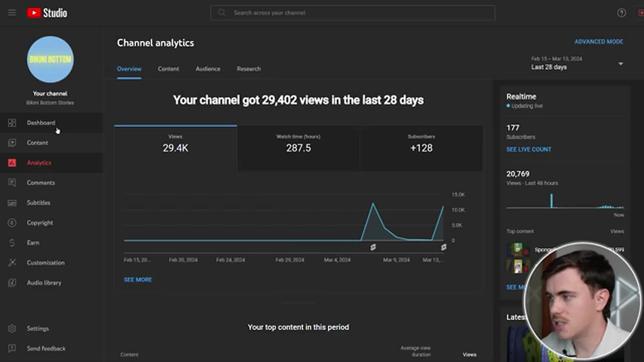The width and height of the screenshot is (644, 362).
Task: Click the search magnifier icon
Action: click(x=221, y=13)
